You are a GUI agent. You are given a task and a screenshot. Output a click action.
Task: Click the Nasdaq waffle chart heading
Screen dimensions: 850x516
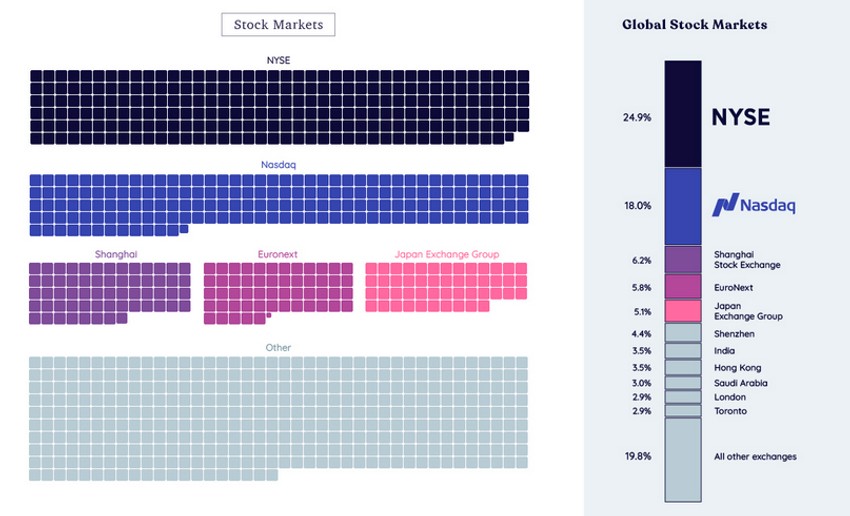[278, 164]
